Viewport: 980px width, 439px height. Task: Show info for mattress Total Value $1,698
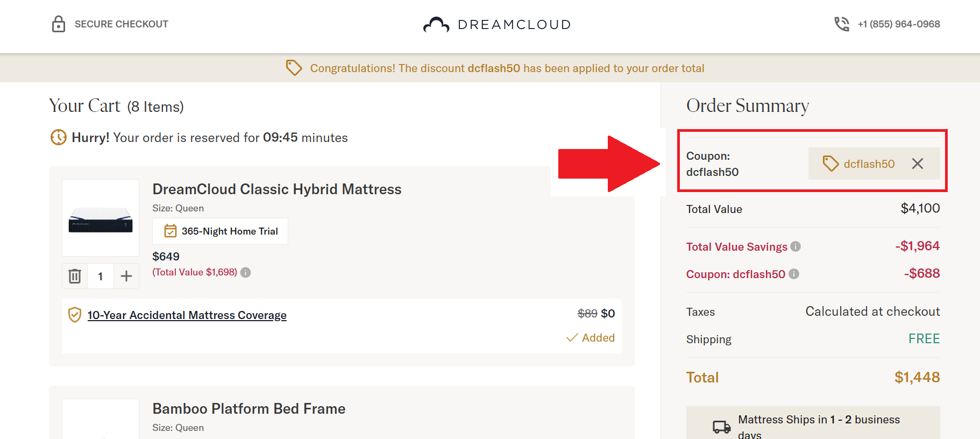tap(246, 272)
